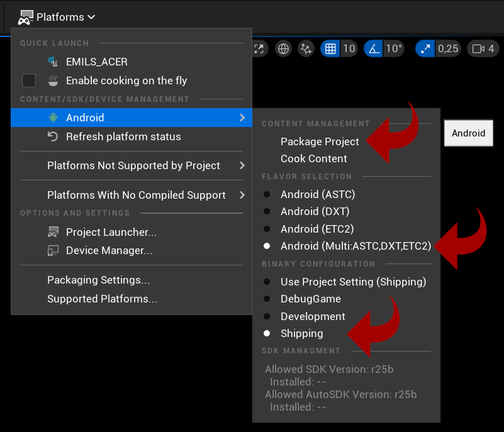Image resolution: width=504 pixels, height=432 pixels.
Task: Choose Package Project
Action: click(320, 141)
